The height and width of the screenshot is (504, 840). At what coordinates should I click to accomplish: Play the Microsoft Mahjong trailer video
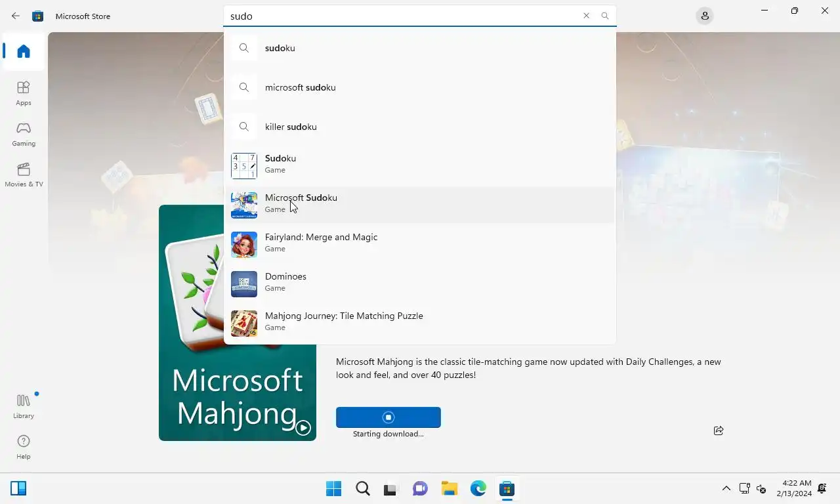click(303, 428)
